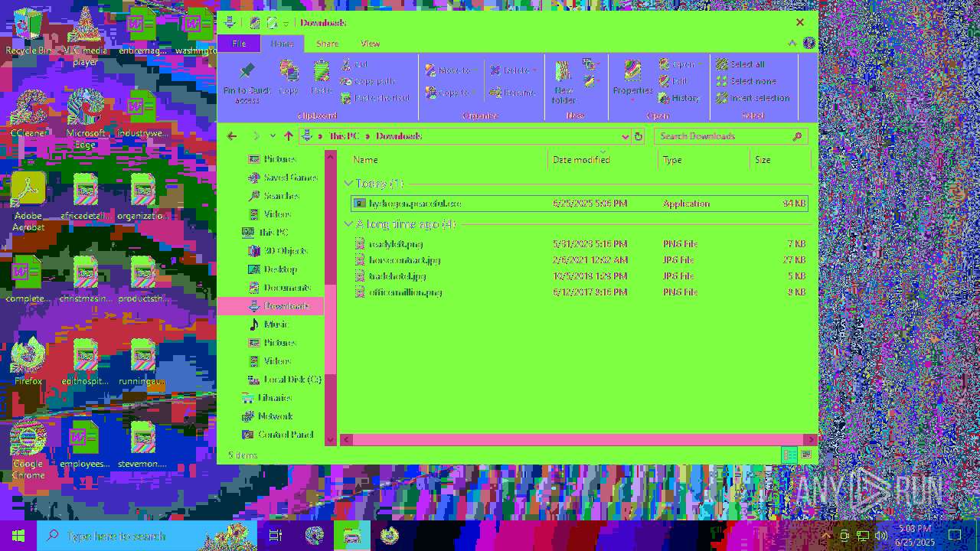Open Control Panel in navigation pane
980x551 pixels.
pyautogui.click(x=277, y=435)
